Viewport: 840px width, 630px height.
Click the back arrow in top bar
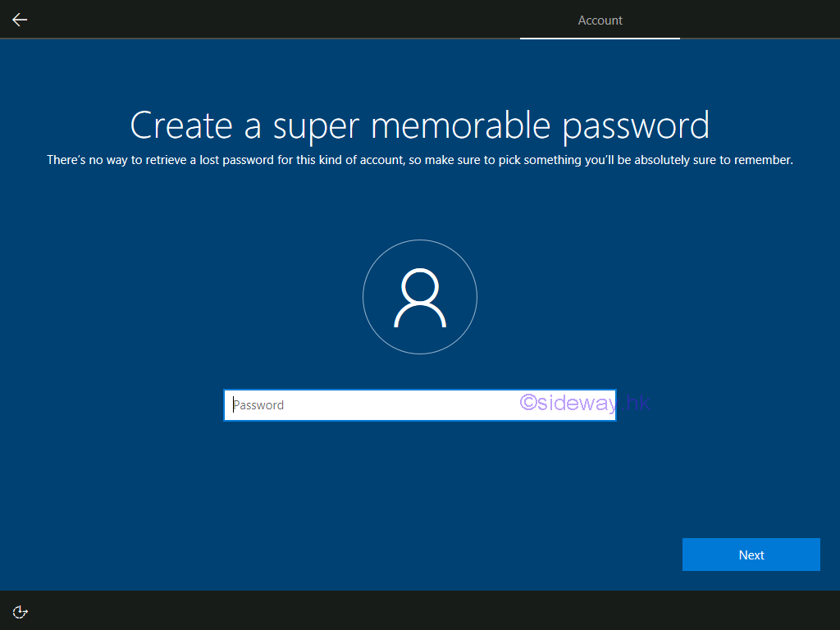click(20, 20)
